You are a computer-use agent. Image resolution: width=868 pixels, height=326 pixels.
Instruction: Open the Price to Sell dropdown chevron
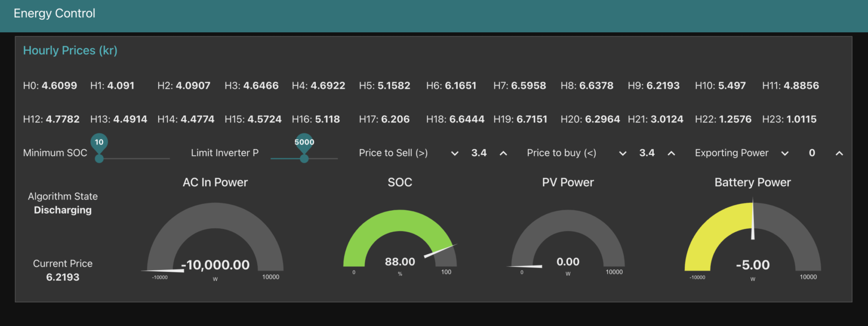[455, 153]
